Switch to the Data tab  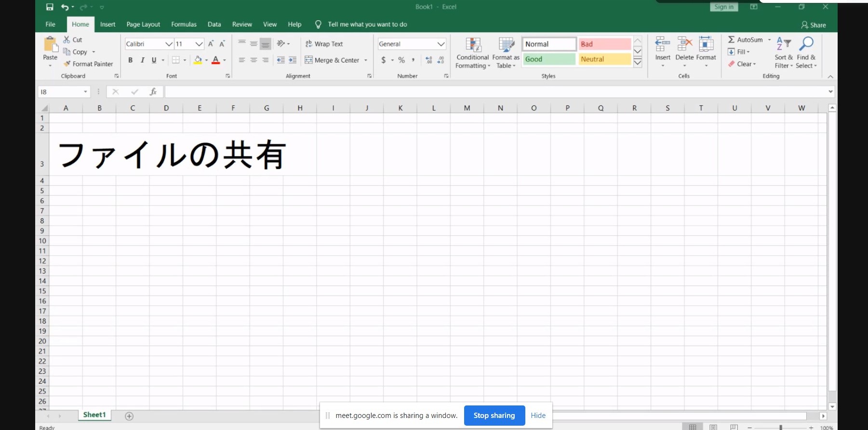(214, 24)
